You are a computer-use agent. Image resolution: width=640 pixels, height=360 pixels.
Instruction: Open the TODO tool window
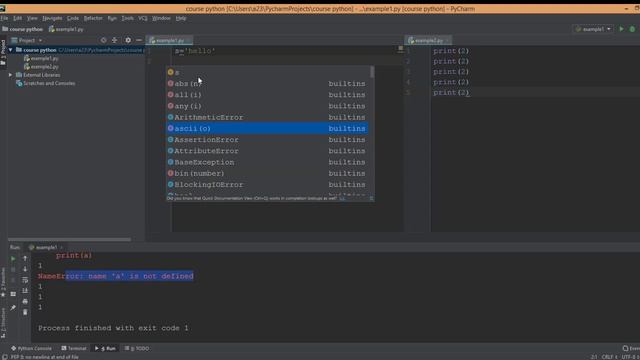click(137, 349)
